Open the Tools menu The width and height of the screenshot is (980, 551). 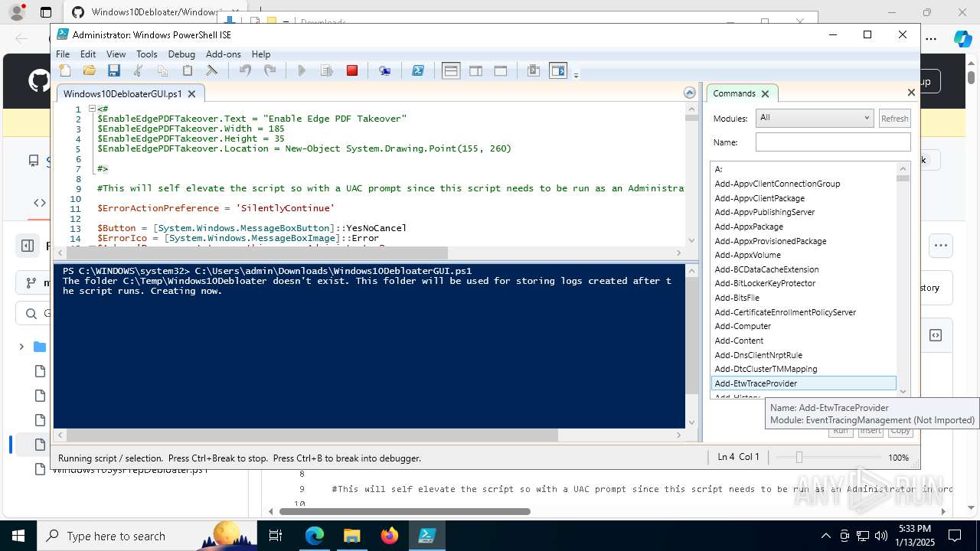146,54
